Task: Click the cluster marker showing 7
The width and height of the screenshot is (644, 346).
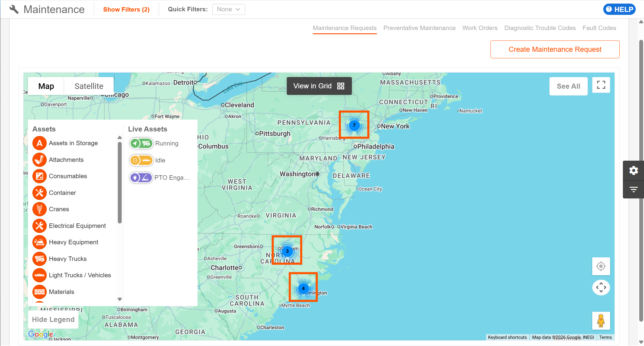Action: [354, 125]
